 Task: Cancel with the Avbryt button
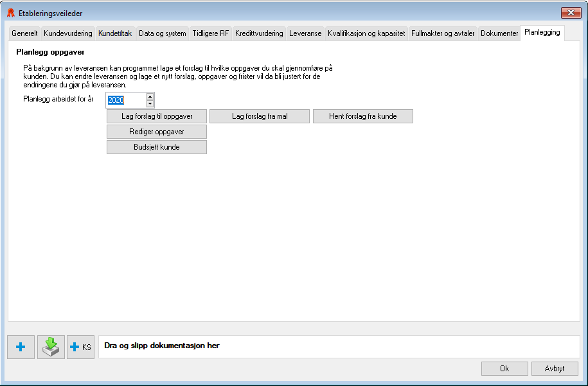tap(555, 369)
